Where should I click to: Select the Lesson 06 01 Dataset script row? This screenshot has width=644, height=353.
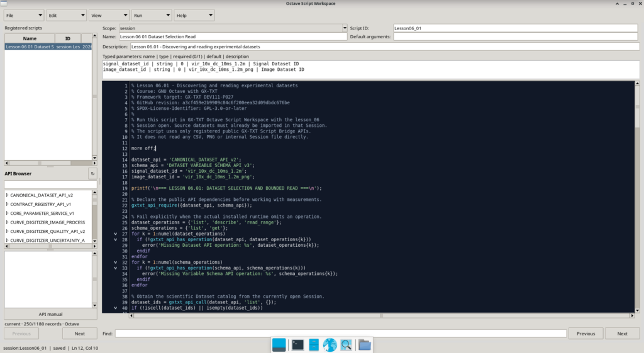[x=48, y=46]
